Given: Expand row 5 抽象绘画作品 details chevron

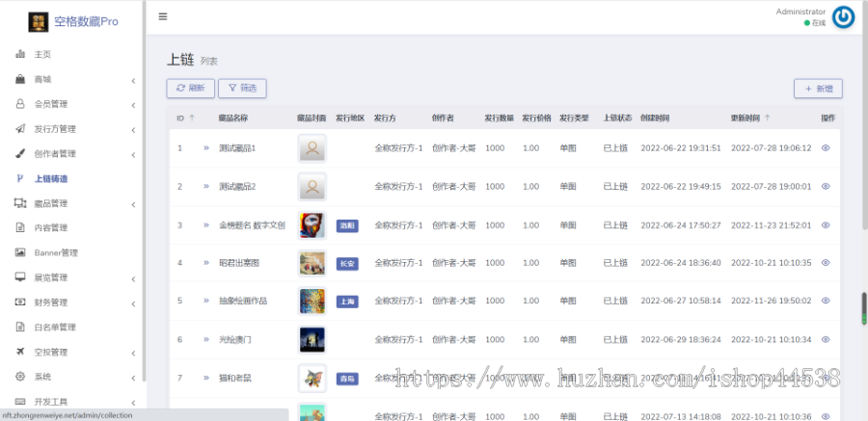Looking at the screenshot, I should point(206,301).
